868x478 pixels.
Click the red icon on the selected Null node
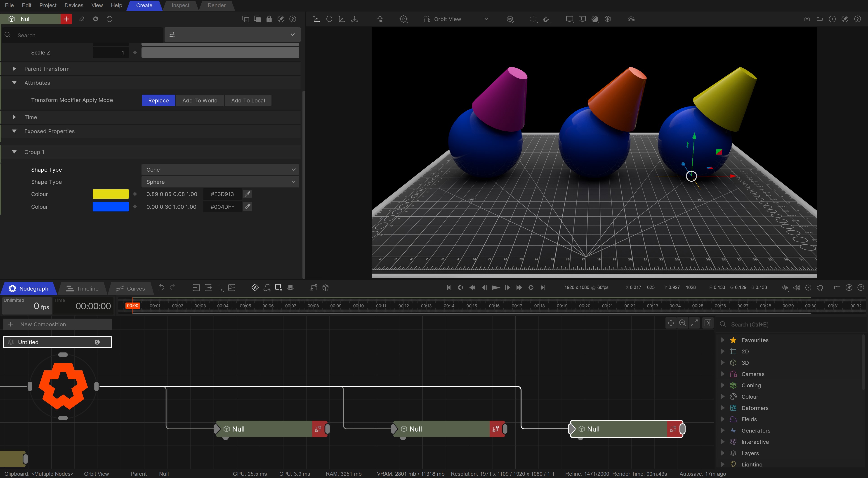pos(673,429)
